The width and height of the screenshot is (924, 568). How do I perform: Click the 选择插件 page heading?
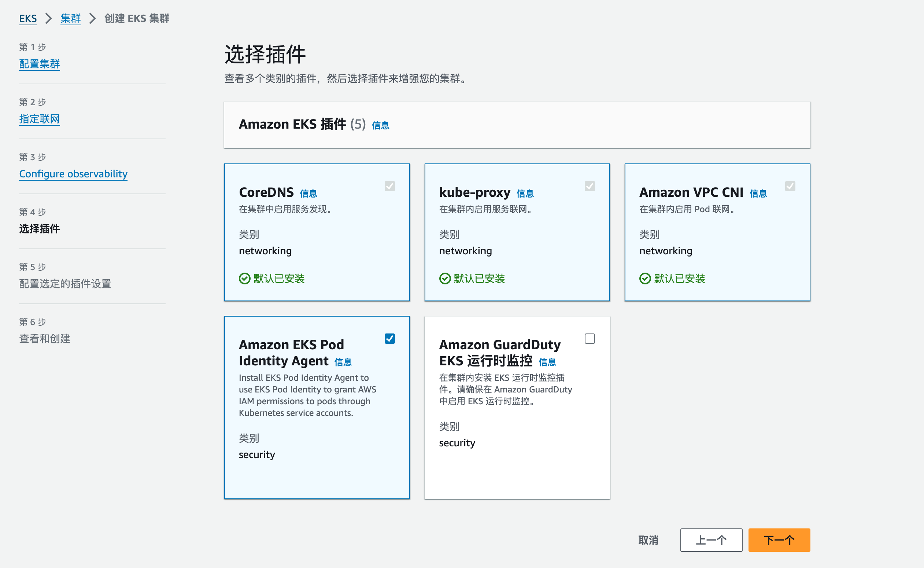pyautogui.click(x=265, y=55)
